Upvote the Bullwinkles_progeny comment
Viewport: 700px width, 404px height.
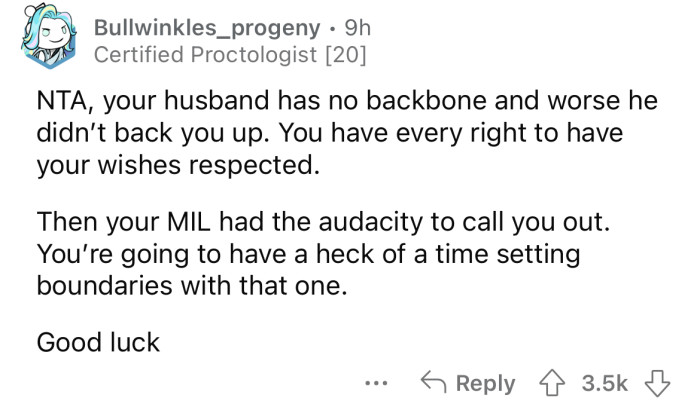pyautogui.click(x=549, y=383)
